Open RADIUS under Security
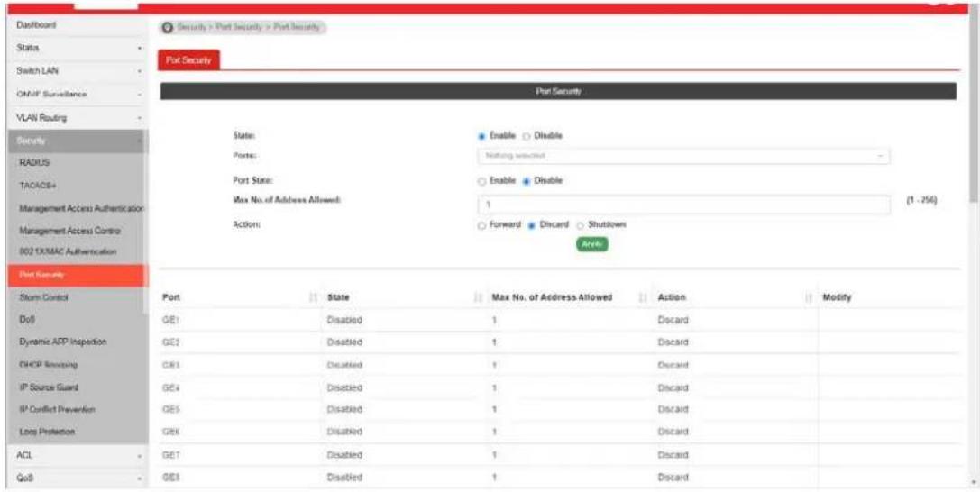Viewport: 980px width, 492px height. coord(34,163)
